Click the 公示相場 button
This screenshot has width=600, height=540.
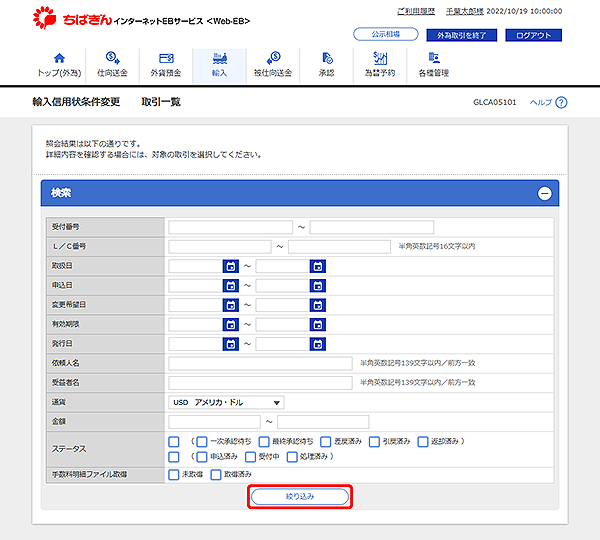(x=386, y=34)
